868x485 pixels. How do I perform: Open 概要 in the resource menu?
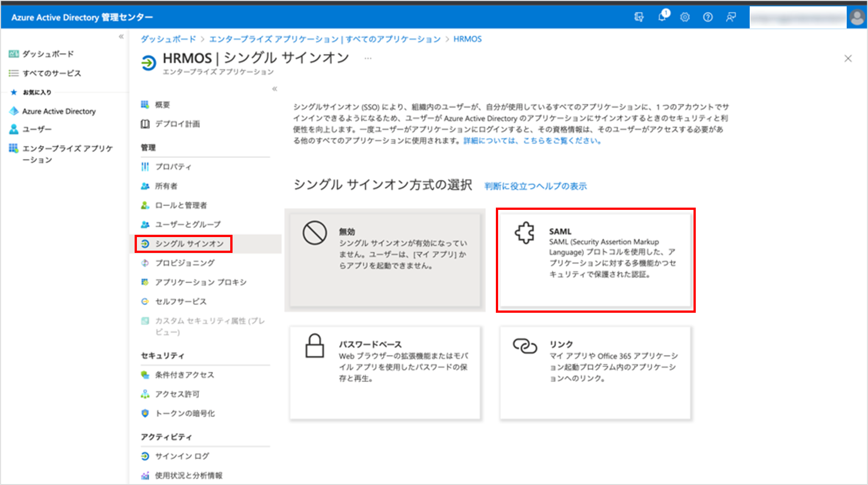(155, 105)
